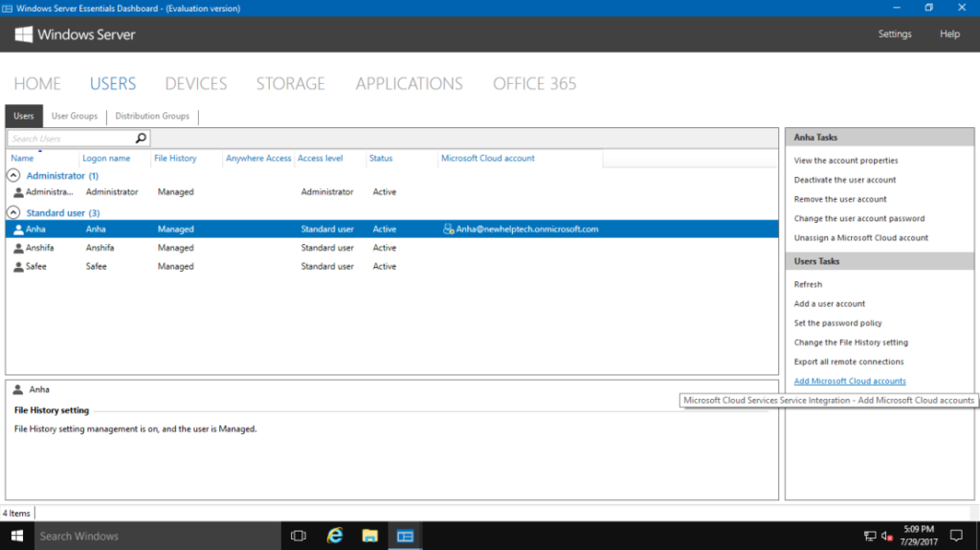Select the USERS section

point(113,84)
